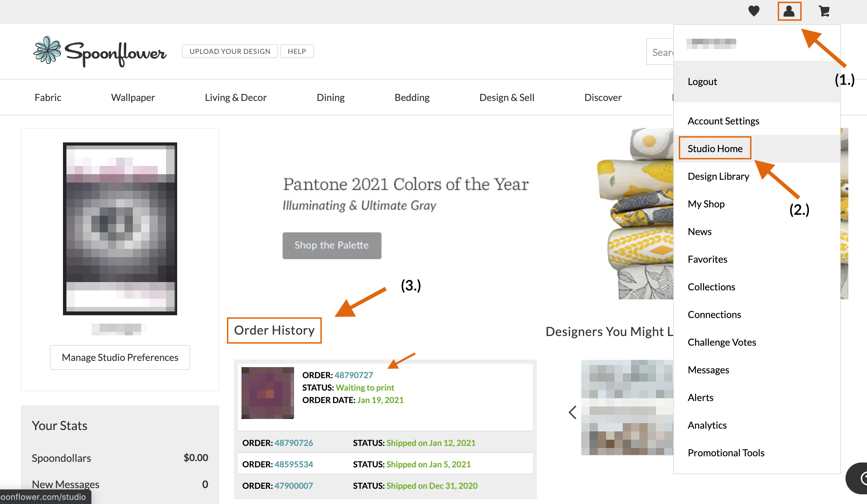Open Promotional Tools from dropdown
Screen dimensions: 867x504
click(757, 453)
